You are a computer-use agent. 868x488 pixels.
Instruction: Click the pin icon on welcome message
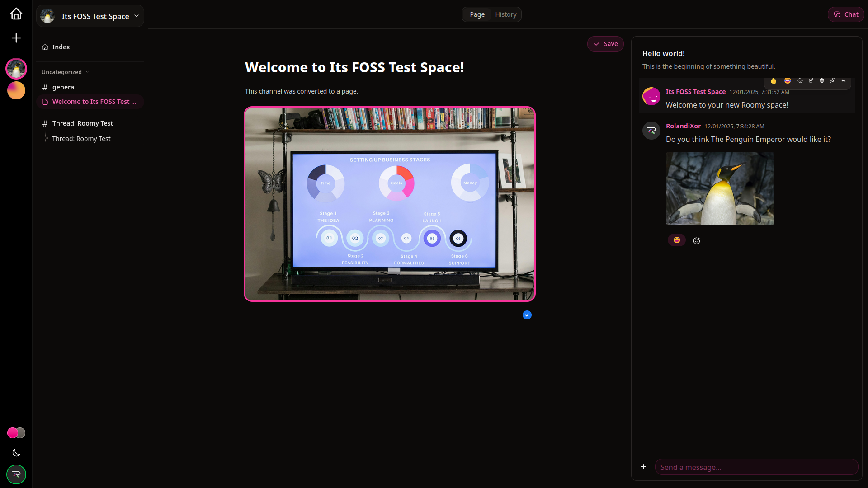tap(833, 80)
